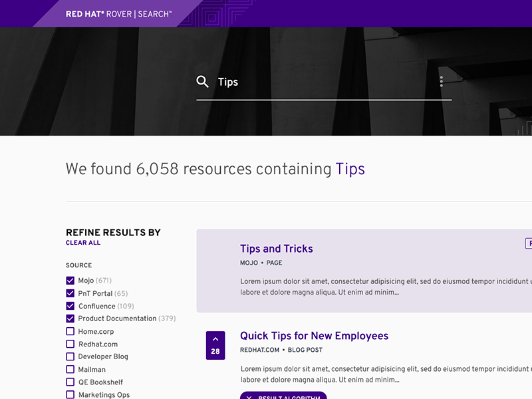Uncheck the PnT Portal source filter

[x=70, y=293]
